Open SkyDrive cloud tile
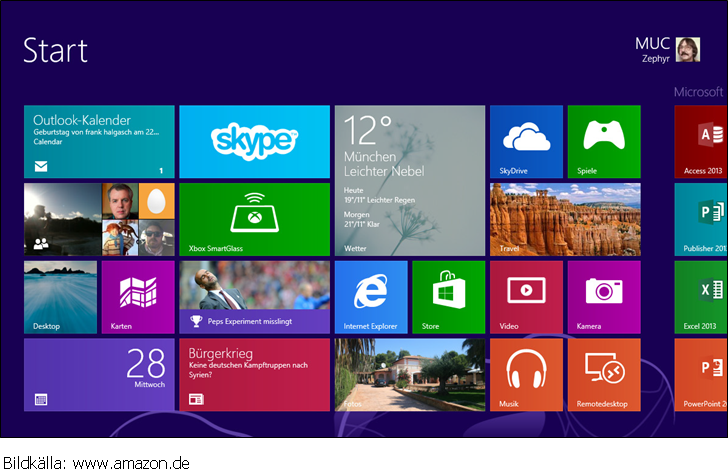728x476 pixels. tap(526, 141)
